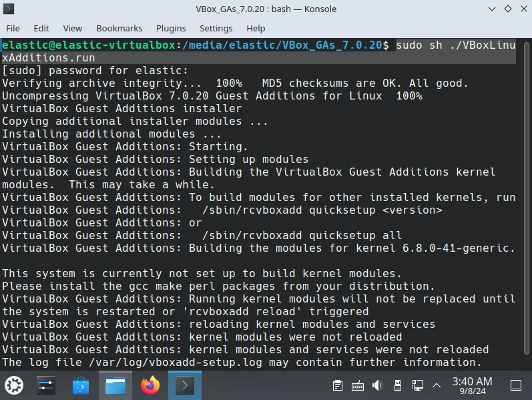Click the Konsole terminal icon in title bar
532x400 pixels.
9,9
